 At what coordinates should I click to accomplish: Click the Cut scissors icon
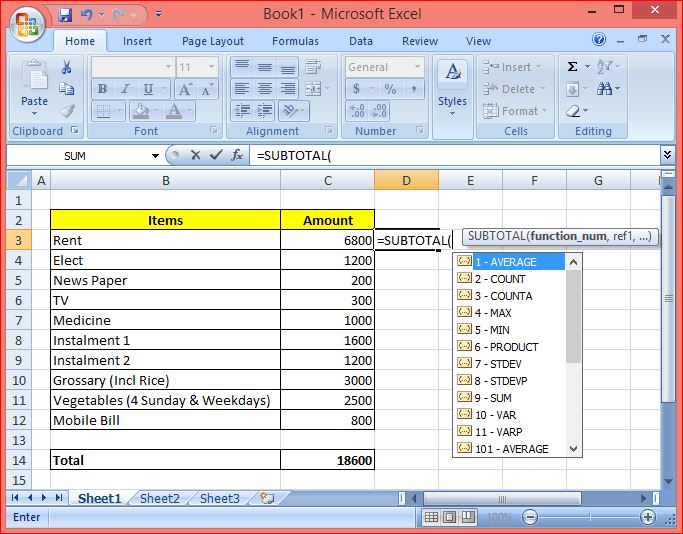(66, 67)
